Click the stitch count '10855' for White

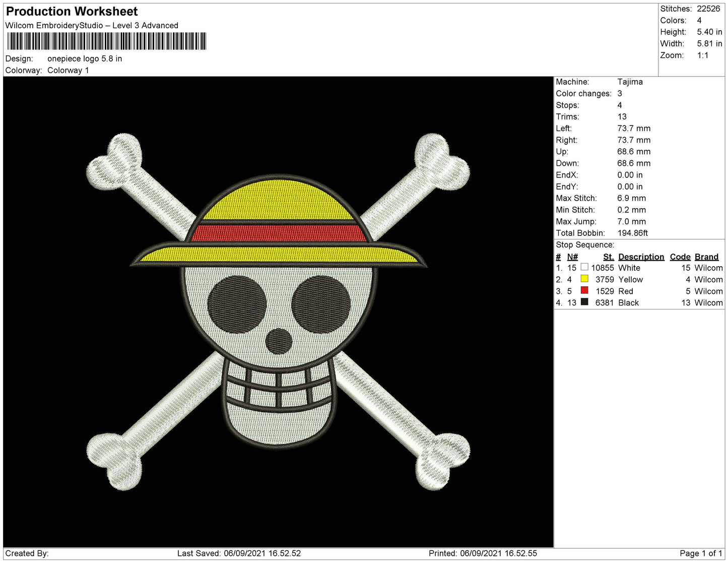click(603, 268)
